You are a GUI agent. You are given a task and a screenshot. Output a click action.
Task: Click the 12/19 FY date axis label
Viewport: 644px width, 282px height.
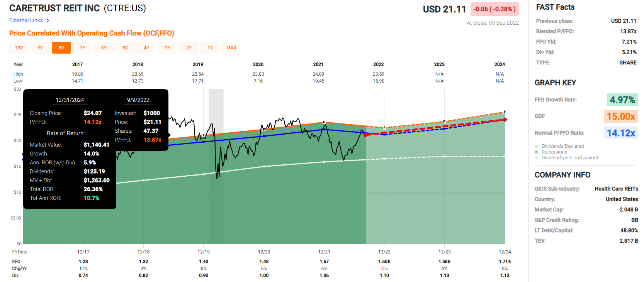pyautogui.click(x=204, y=252)
